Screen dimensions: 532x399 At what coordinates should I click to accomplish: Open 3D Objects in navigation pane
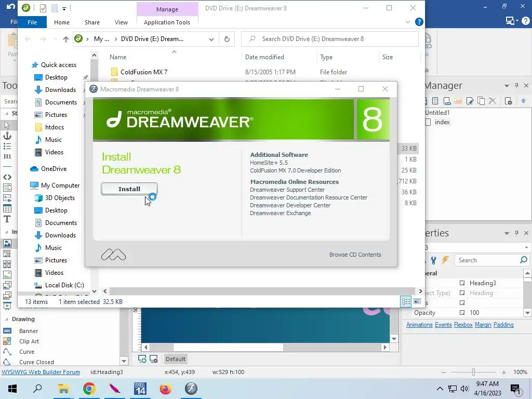tap(60, 198)
